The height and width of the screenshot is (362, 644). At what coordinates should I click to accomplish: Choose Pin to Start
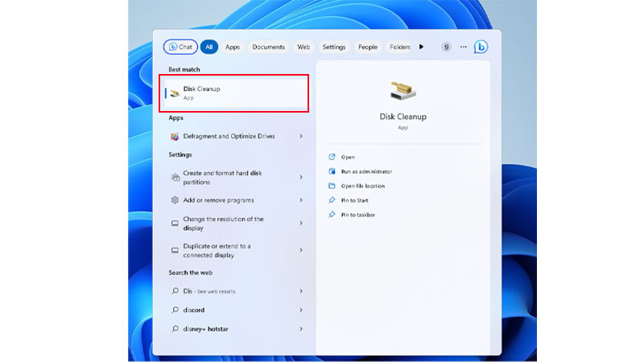coord(354,200)
